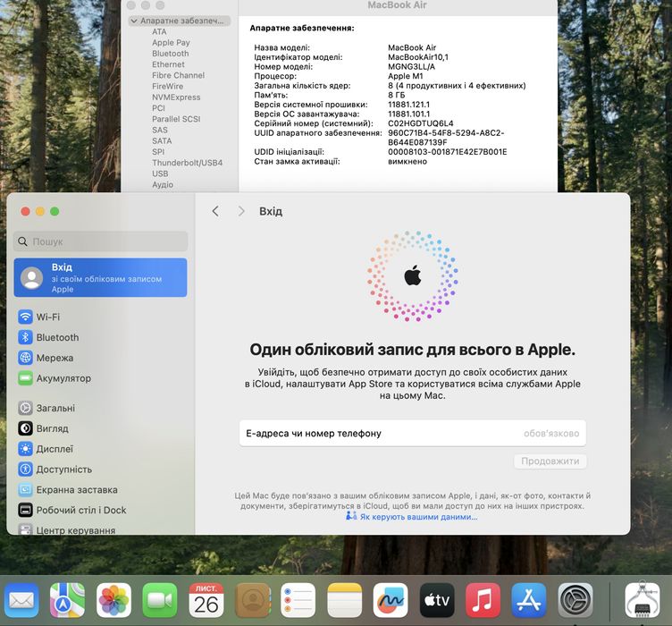Start FaceTime from the Dock
The width and height of the screenshot is (672, 626).
160,600
